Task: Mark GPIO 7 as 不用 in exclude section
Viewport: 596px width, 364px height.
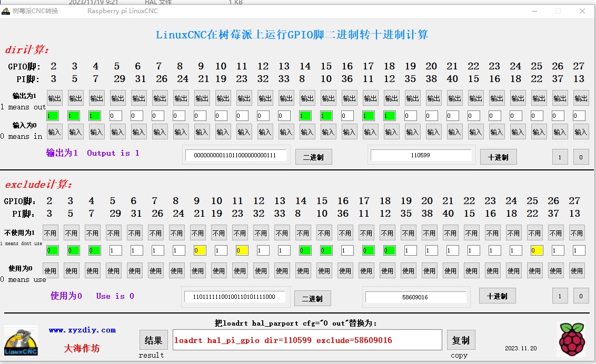Action: tap(155, 233)
